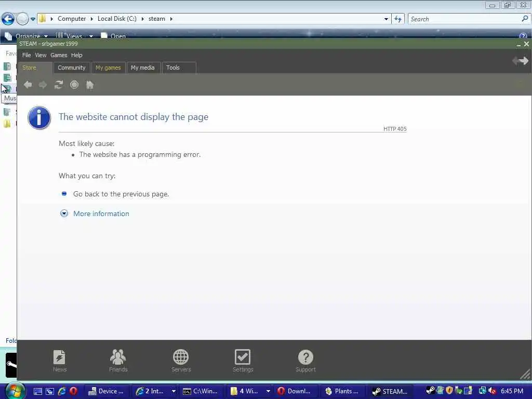Expand the Organize dropdown in Explorer

click(46, 36)
